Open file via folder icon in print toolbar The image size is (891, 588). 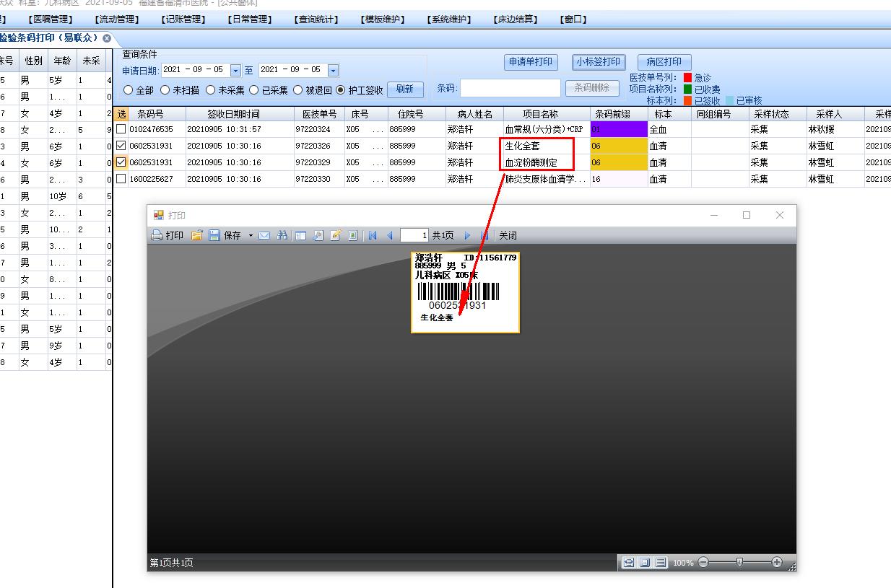(x=196, y=235)
